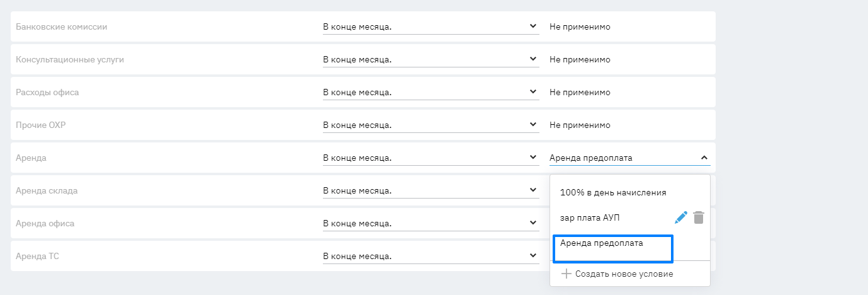
Task: Click the Не применимо field for Консультационные услуги
Action: point(580,60)
